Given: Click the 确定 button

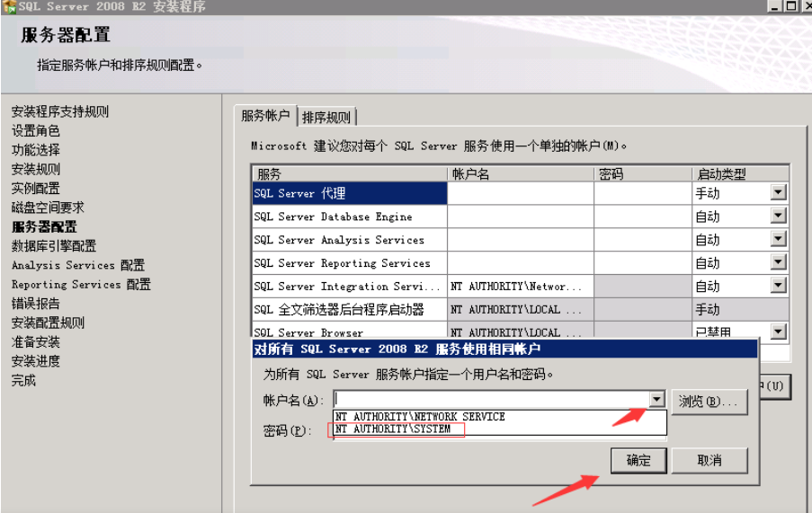Looking at the screenshot, I should click(x=638, y=460).
